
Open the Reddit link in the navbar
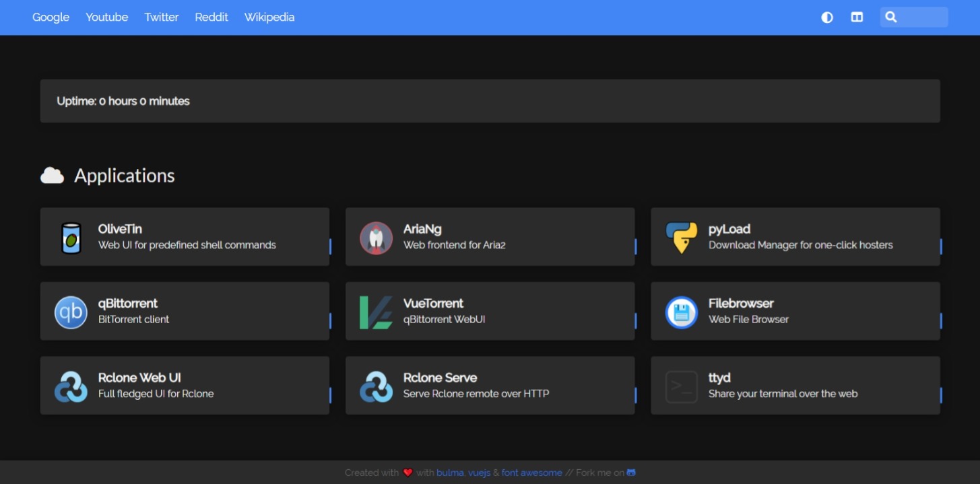tap(211, 18)
